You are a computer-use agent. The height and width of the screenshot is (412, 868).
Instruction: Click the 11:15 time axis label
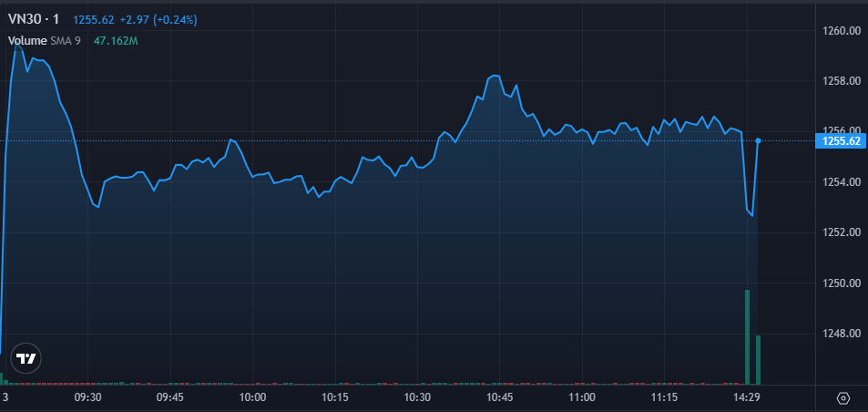[x=664, y=397]
